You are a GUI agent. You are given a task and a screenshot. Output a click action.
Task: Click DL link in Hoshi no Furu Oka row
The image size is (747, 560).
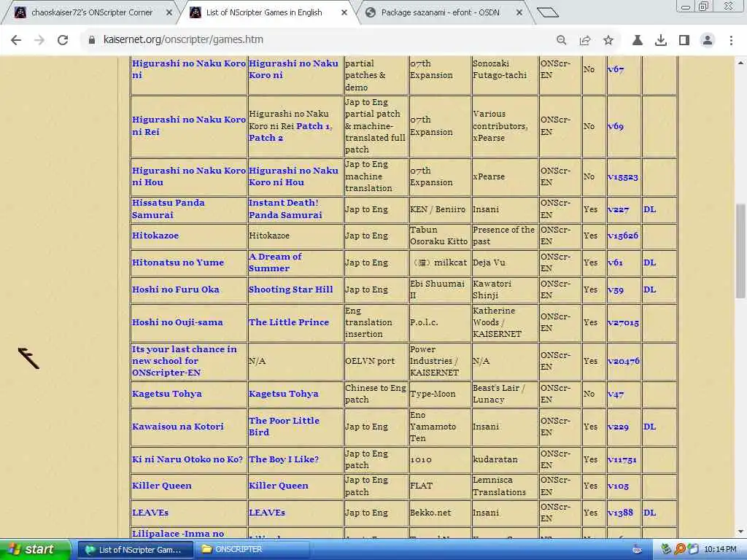(x=649, y=289)
